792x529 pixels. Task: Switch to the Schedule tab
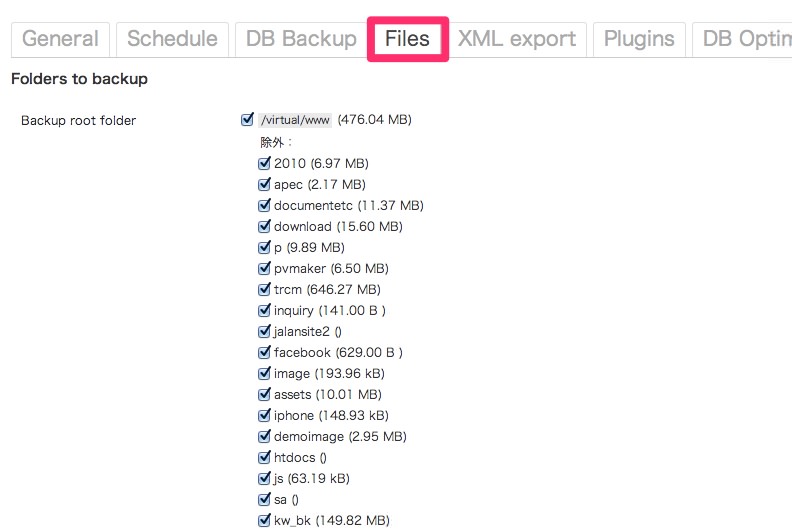pos(172,39)
